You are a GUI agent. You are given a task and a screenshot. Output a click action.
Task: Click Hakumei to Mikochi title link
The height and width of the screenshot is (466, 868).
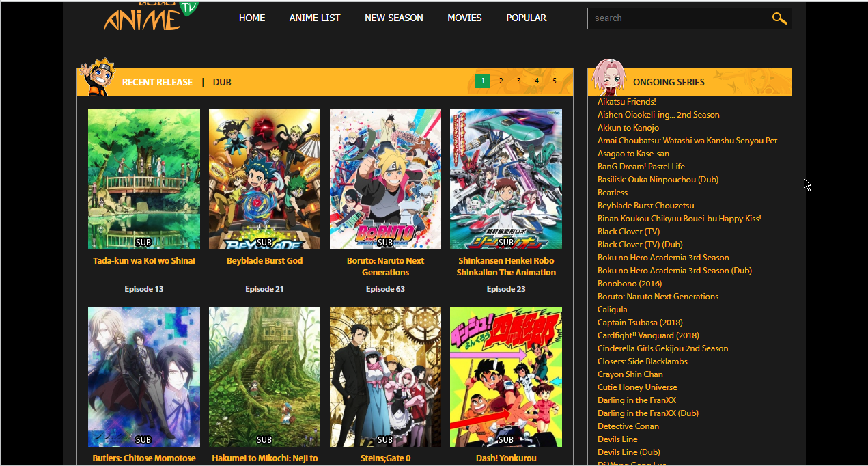tap(264, 458)
